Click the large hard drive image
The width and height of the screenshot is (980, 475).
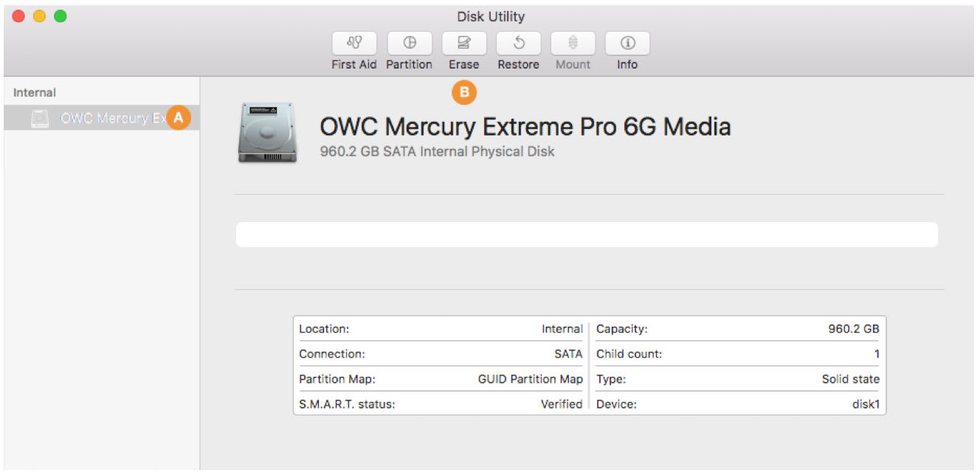[x=268, y=133]
